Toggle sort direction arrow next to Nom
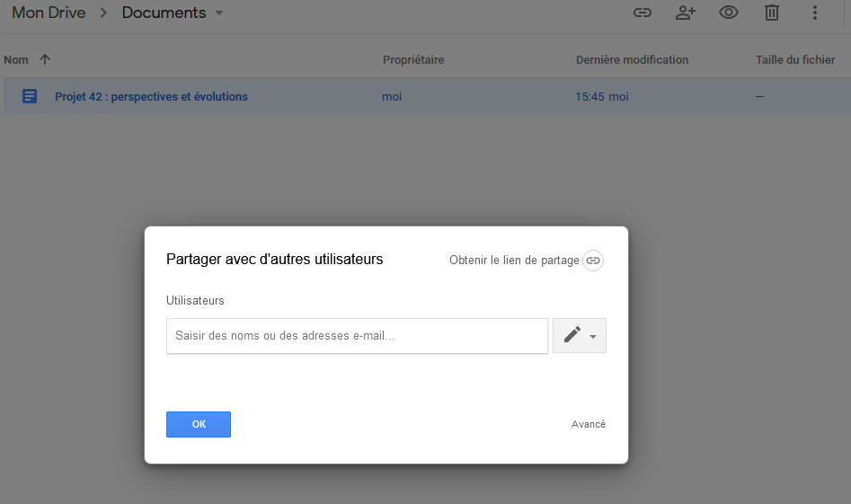 [45, 59]
